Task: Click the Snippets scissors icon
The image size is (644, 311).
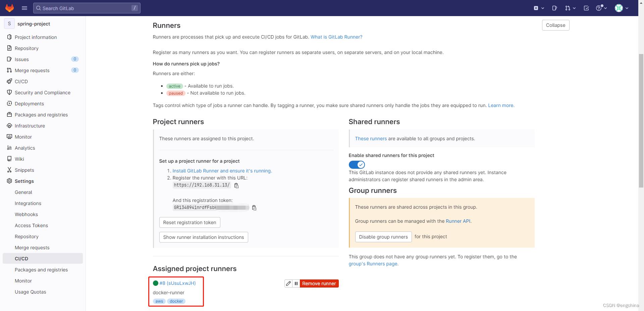Action: coord(9,170)
